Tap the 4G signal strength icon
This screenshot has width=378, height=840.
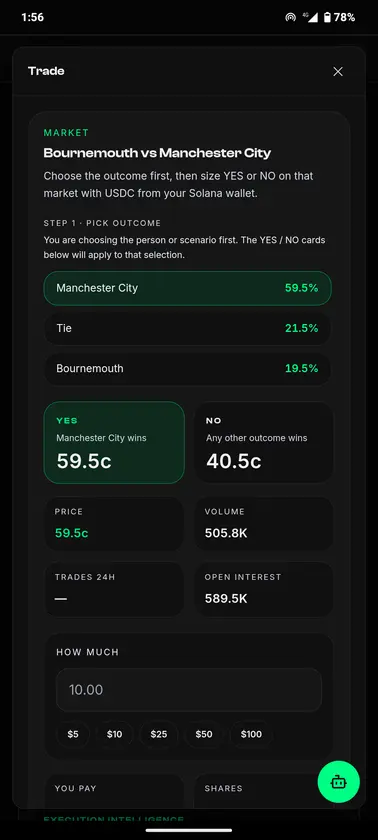pyautogui.click(x=310, y=17)
